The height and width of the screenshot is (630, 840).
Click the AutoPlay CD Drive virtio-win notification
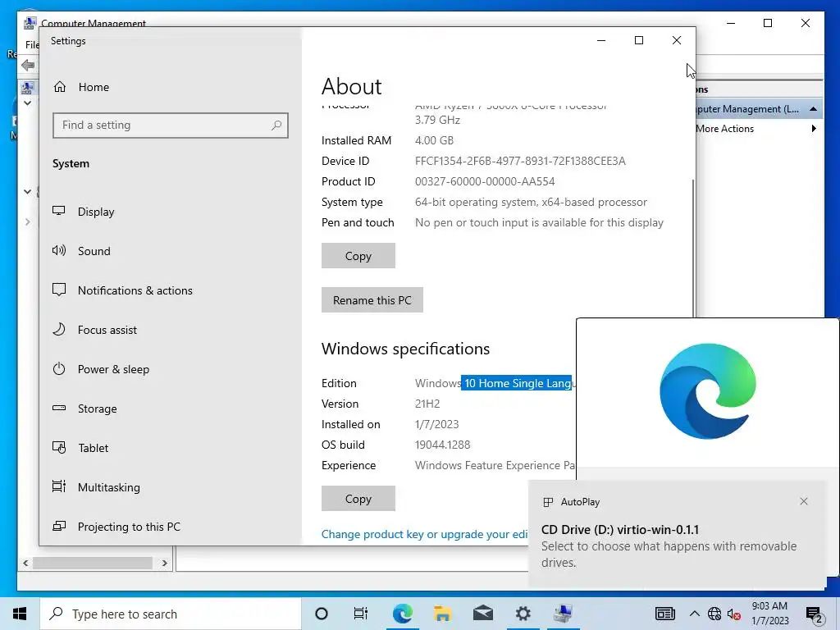677,535
